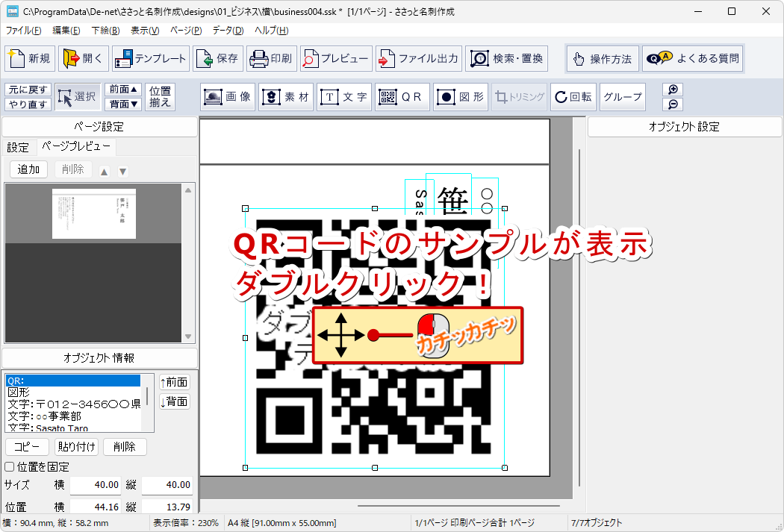Open the 編集 menu

(66, 31)
